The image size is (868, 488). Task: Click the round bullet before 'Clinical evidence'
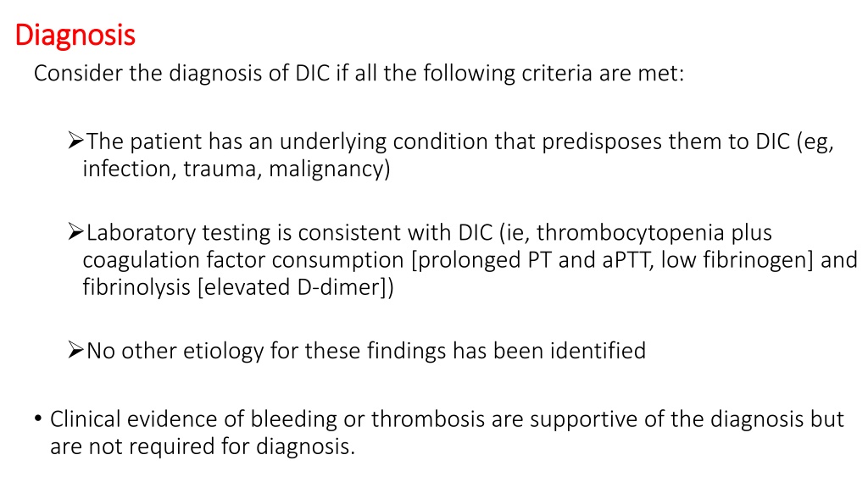coord(37,419)
